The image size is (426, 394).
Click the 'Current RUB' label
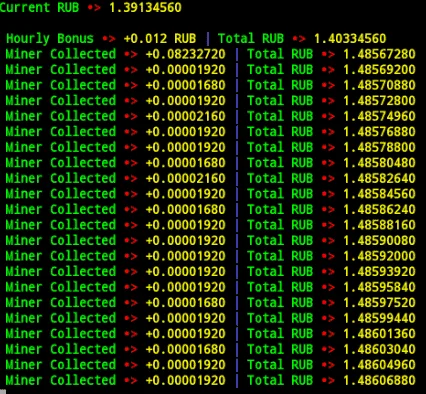pyautogui.click(x=39, y=7)
